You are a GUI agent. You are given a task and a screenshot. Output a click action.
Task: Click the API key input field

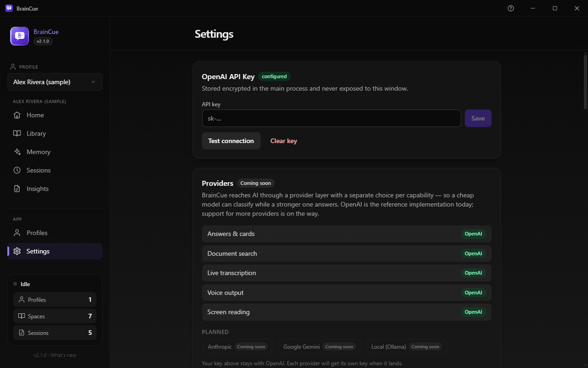coord(331,118)
